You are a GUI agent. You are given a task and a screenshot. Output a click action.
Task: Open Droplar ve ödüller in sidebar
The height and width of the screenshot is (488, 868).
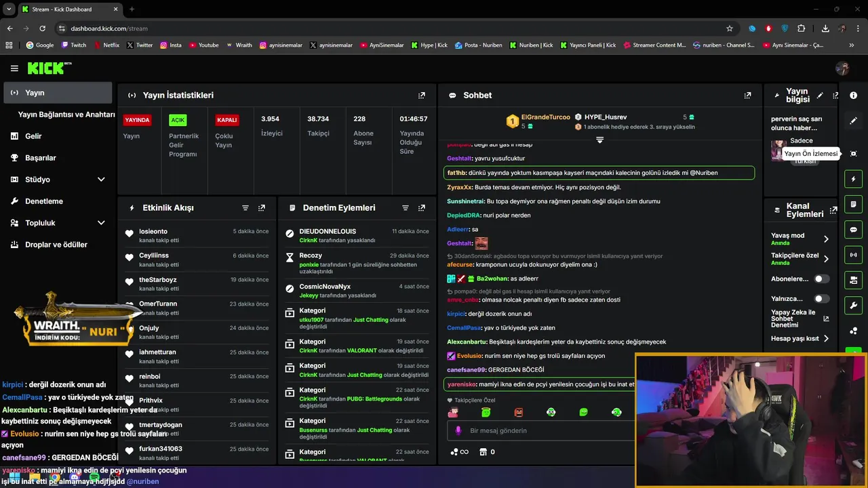[56, 245]
